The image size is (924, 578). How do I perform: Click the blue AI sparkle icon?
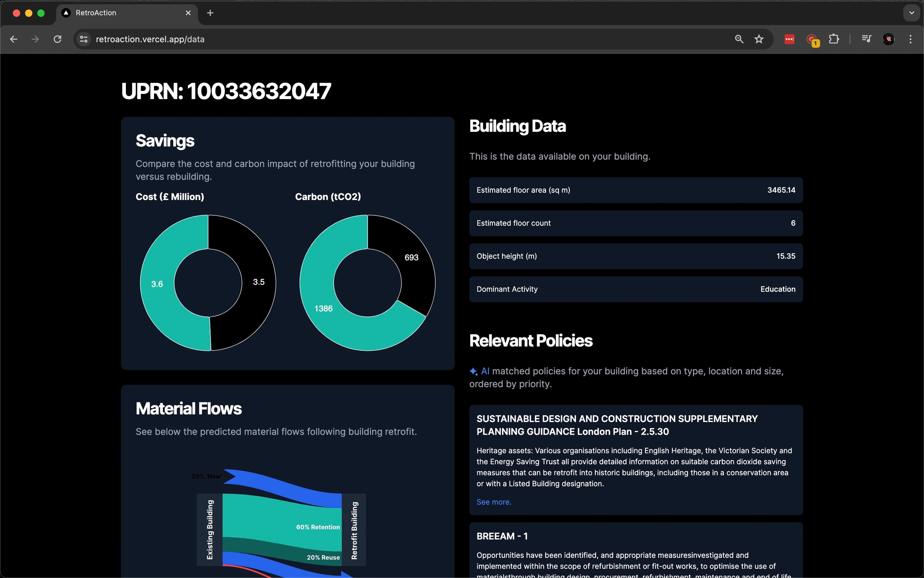474,371
